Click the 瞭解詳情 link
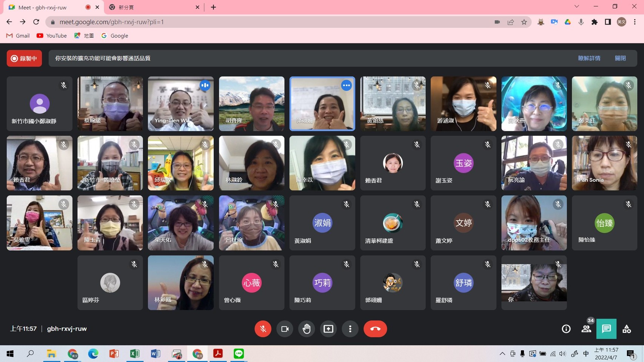Image resolution: width=644 pixels, height=362 pixels. [589, 58]
